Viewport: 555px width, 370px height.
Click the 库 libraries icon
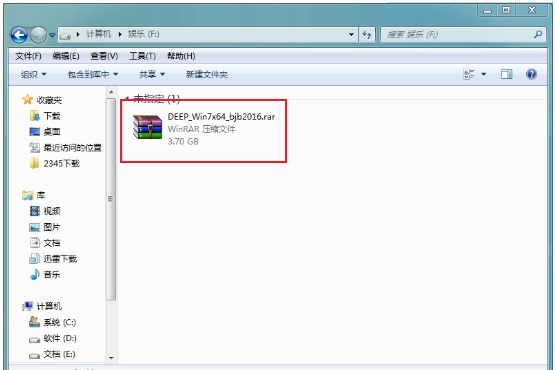click(27, 195)
